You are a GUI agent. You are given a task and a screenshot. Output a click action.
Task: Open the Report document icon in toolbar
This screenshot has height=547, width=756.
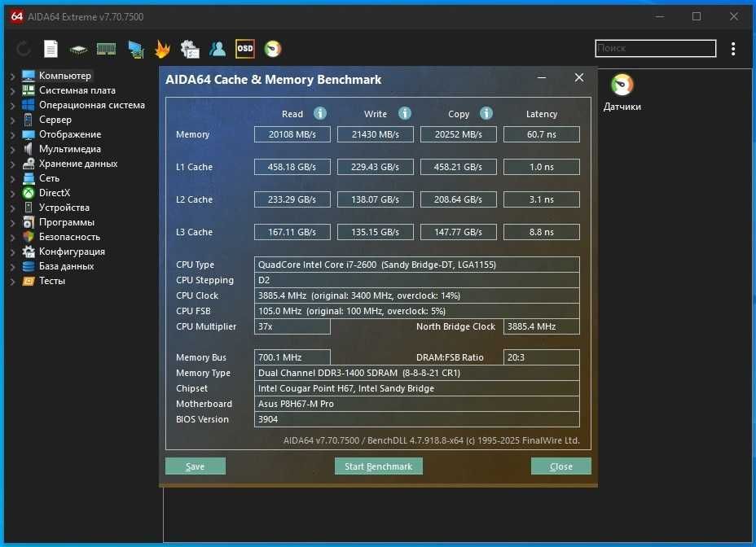point(51,49)
